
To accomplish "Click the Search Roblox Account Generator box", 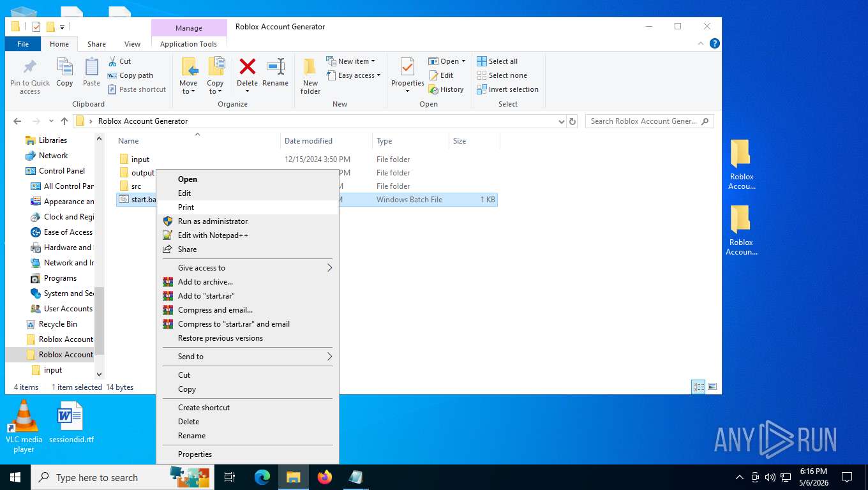I will pyautogui.click(x=649, y=121).
